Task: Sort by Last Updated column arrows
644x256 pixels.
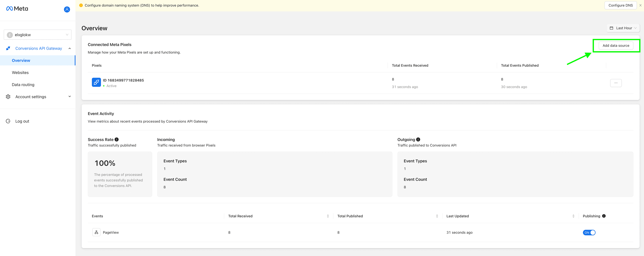Action: pos(573,216)
